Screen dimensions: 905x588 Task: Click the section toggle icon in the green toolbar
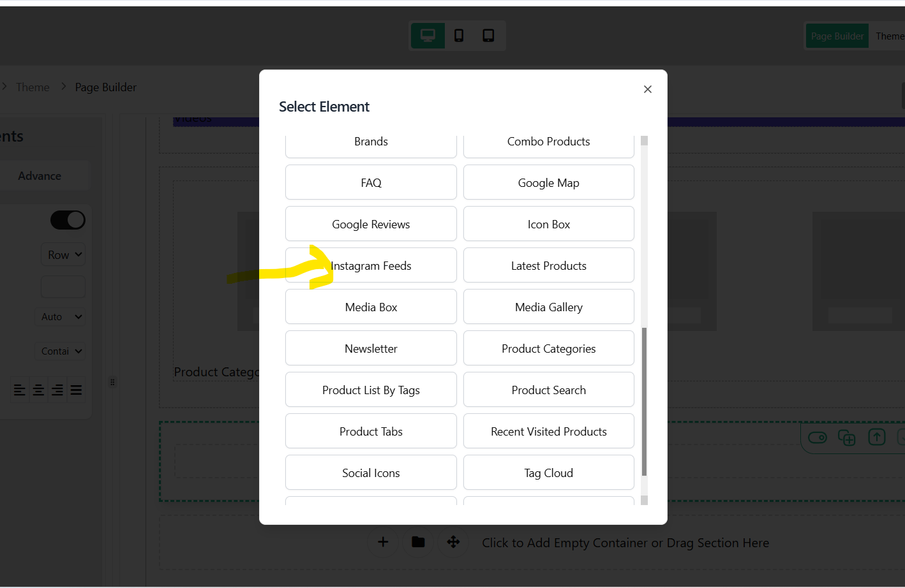click(818, 437)
